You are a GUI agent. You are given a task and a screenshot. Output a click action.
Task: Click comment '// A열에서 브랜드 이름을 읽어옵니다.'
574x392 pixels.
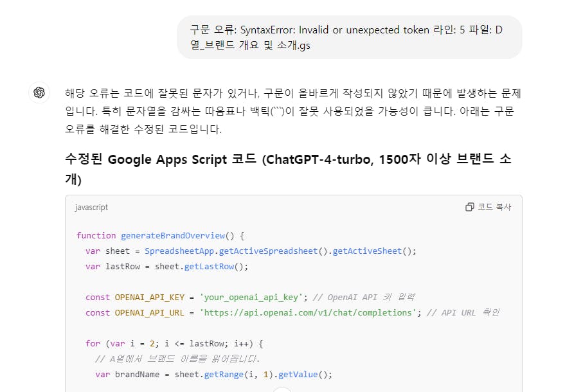pyautogui.click(x=177, y=359)
